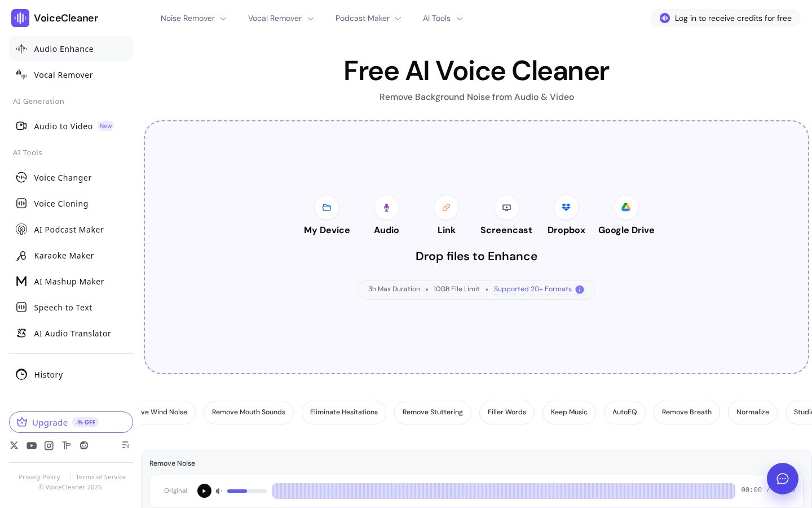Select the Eliminate Hesitations chip
This screenshot has width=812, height=508.
pos(344,413)
